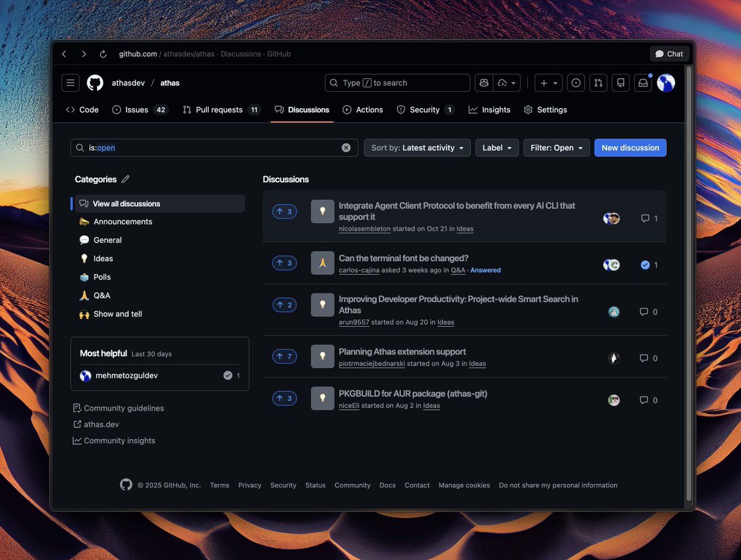The image size is (741, 560).
Task: Go back with the browser back arrow
Action: click(x=64, y=54)
